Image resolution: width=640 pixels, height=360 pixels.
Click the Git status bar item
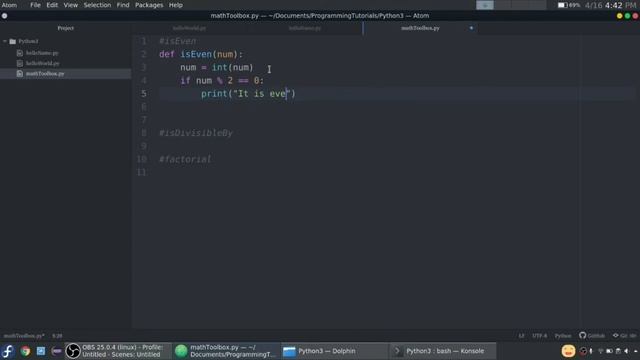[624, 336]
